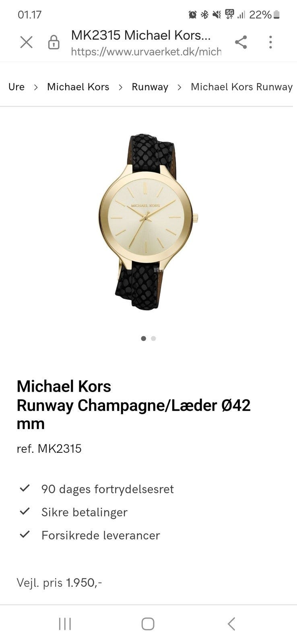Select the Michael Kors Runway breadcrumb
Image resolution: width=297 pixels, height=644 pixels.
(241, 87)
